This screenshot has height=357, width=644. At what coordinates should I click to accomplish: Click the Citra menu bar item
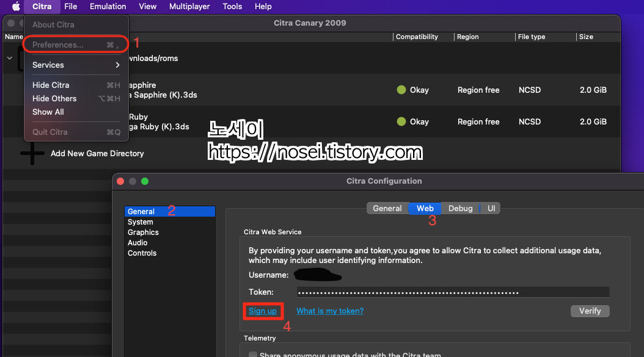[x=42, y=6]
